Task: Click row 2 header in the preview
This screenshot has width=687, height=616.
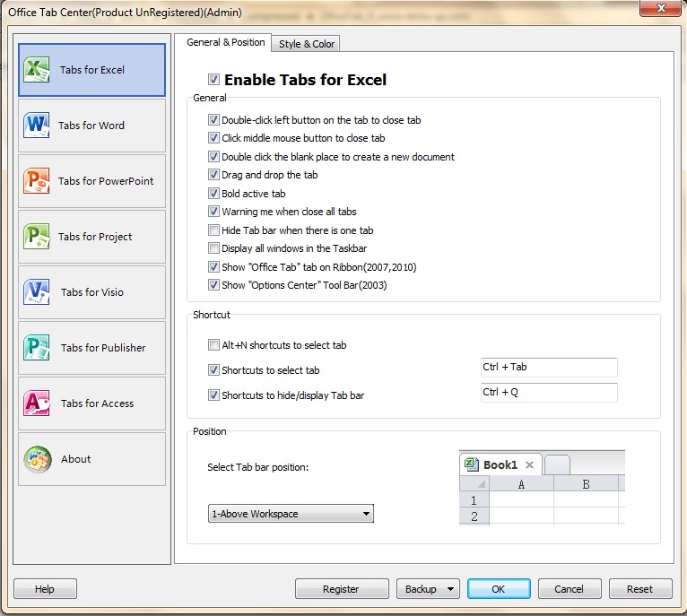Action: click(x=474, y=516)
